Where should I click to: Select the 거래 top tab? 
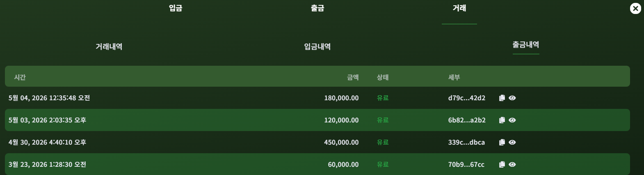tap(459, 8)
